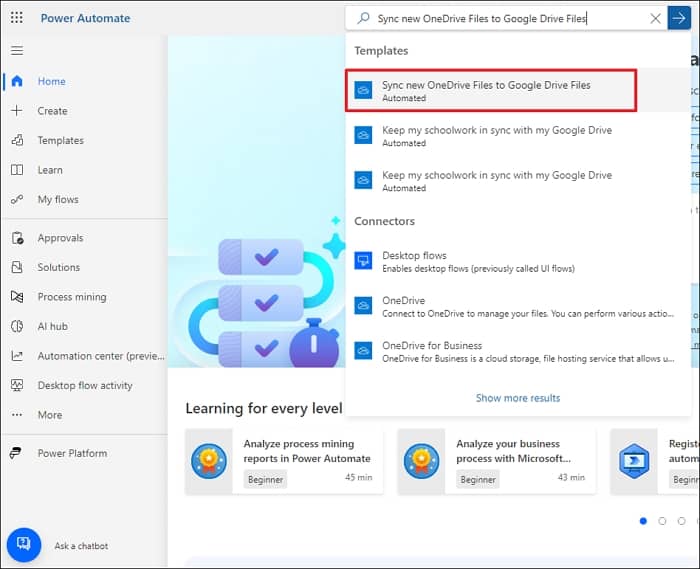Go to Templates in the sidebar
Screen dimensions: 700x569
click(85, 140)
